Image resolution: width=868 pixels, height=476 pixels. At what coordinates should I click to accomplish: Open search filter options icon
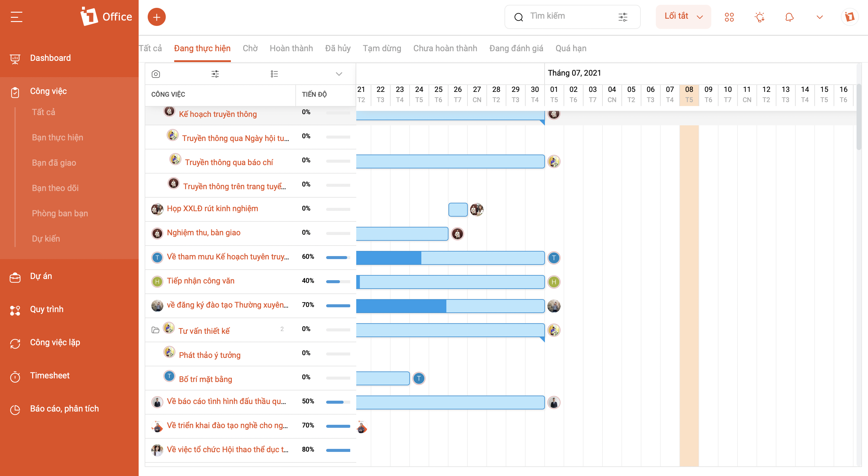tap(623, 17)
